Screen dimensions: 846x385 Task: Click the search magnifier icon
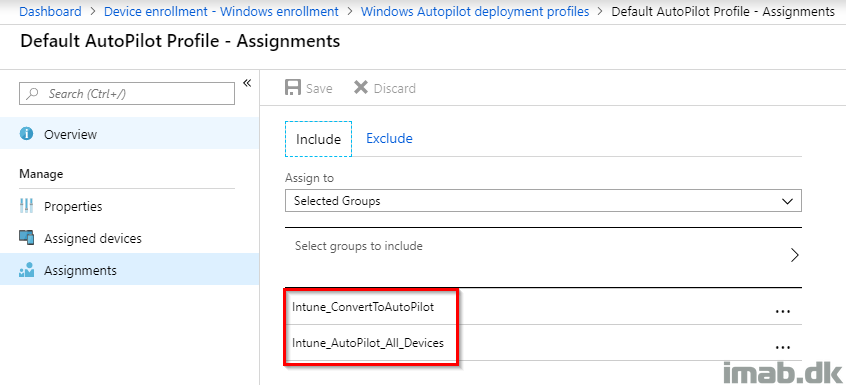tap(33, 94)
